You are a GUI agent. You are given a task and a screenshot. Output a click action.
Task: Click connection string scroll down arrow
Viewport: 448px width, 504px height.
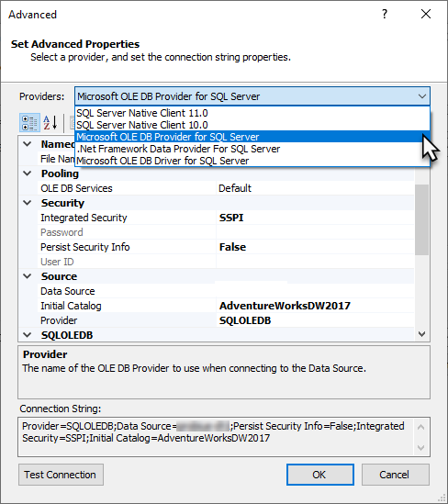pos(421,447)
